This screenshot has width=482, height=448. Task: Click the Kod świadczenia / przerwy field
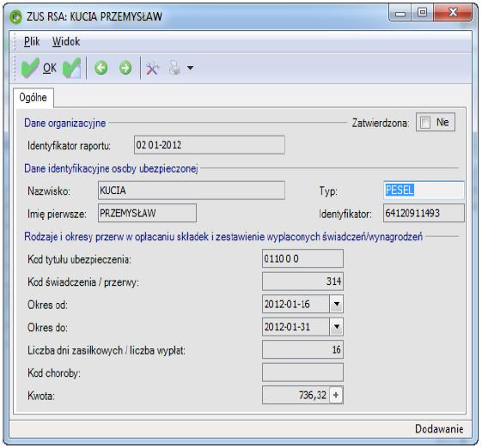tap(302, 282)
